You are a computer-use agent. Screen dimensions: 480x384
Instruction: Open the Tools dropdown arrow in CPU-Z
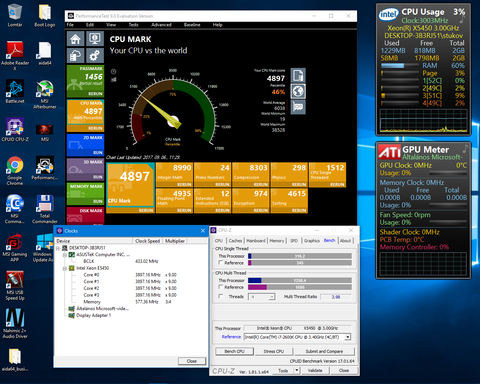tap(297, 370)
